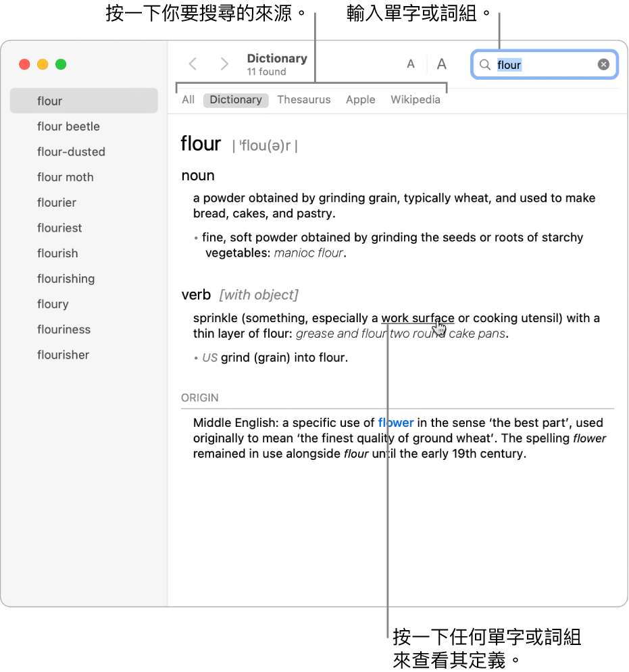Select flour in the results sidebar

(84, 101)
